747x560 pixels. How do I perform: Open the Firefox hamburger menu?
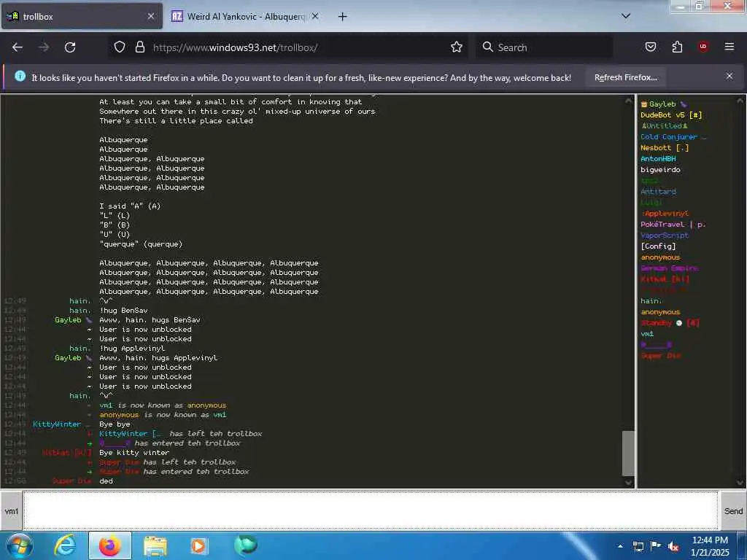click(729, 47)
